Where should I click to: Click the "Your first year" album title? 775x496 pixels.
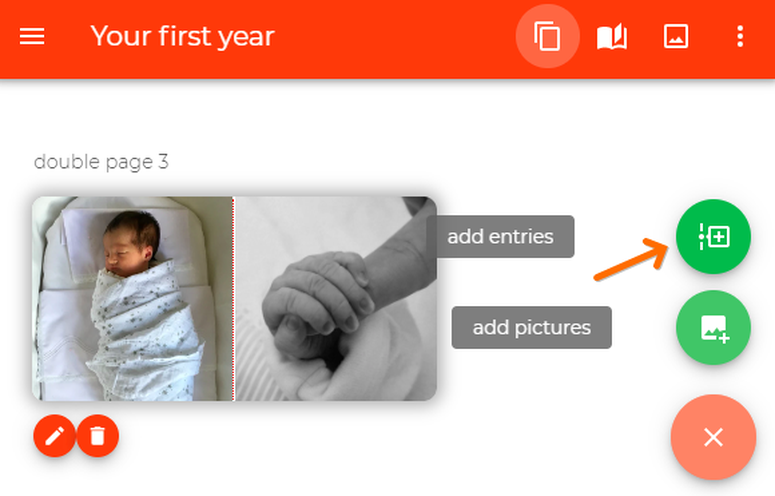182,37
